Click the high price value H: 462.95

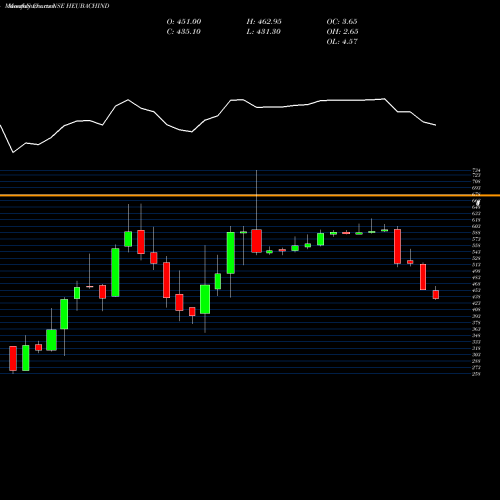point(264,22)
